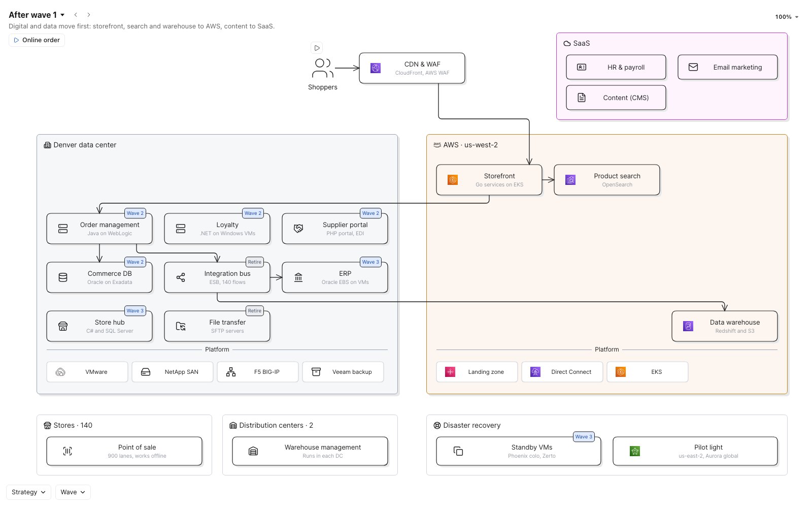This screenshot has width=812, height=508.
Task: Play the Online order flow
Action: pos(37,40)
